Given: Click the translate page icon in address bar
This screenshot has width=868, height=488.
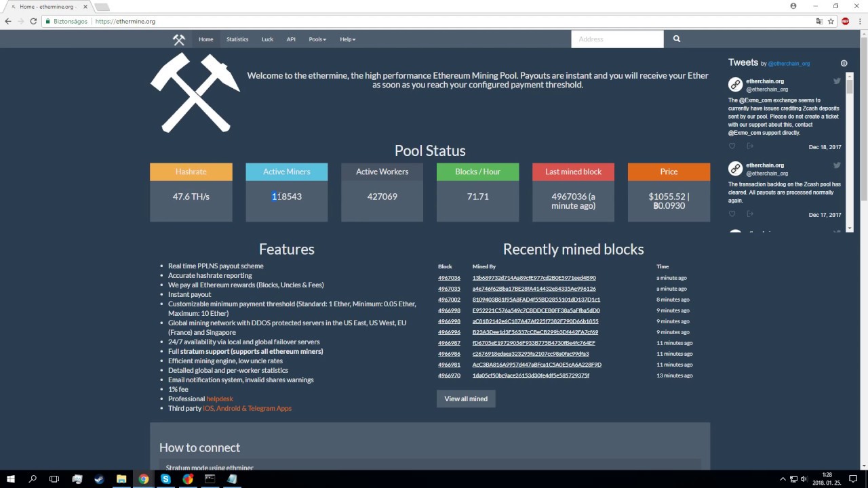Looking at the screenshot, I should 819,21.
